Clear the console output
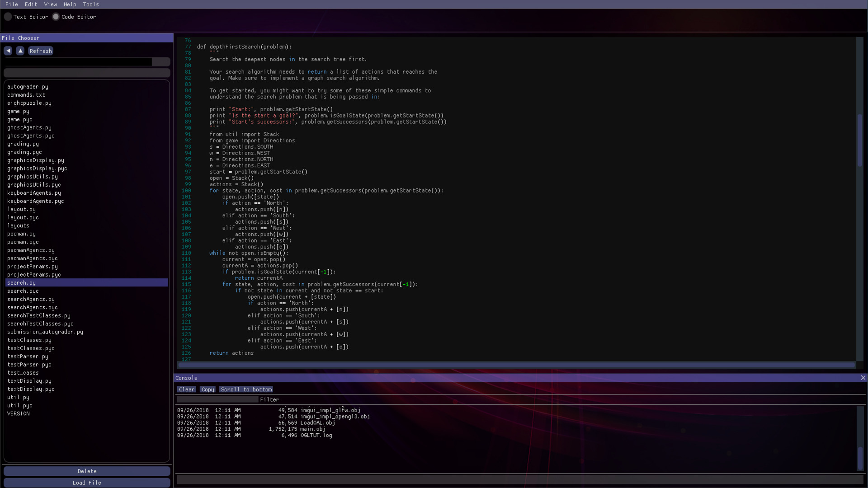The height and width of the screenshot is (488, 868). [186, 389]
